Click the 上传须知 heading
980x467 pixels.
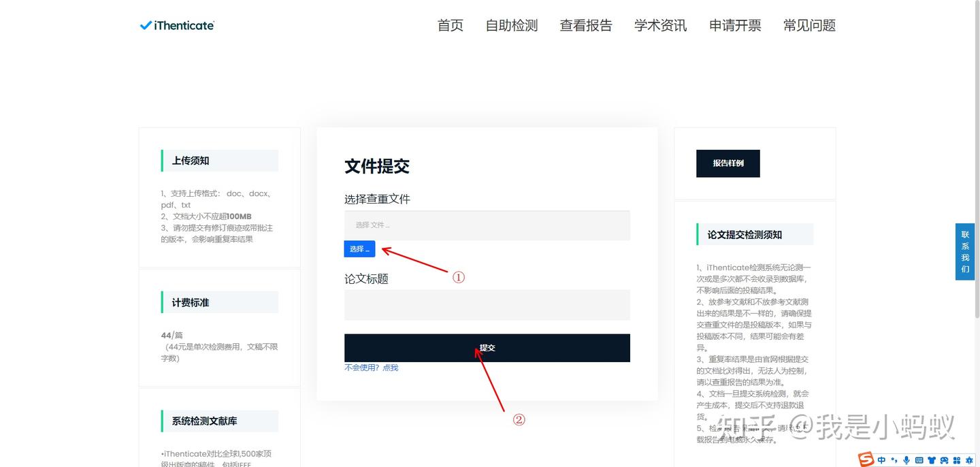coord(191,161)
